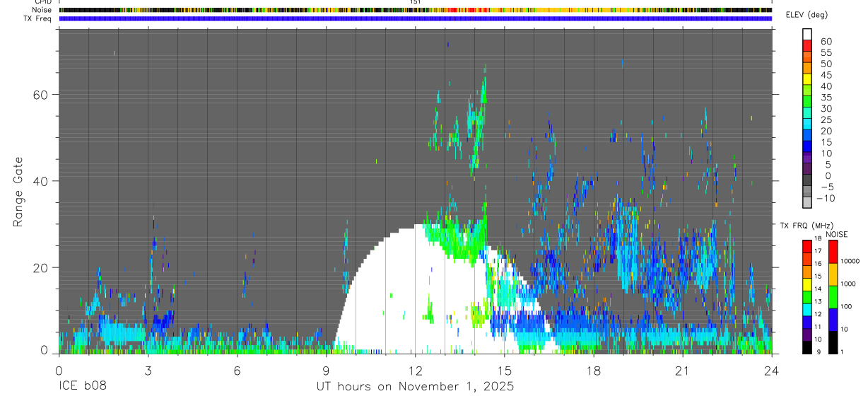Select the 'ICE b08' radar label
Image resolution: width=868 pixels, height=401 pixels.
(x=83, y=387)
